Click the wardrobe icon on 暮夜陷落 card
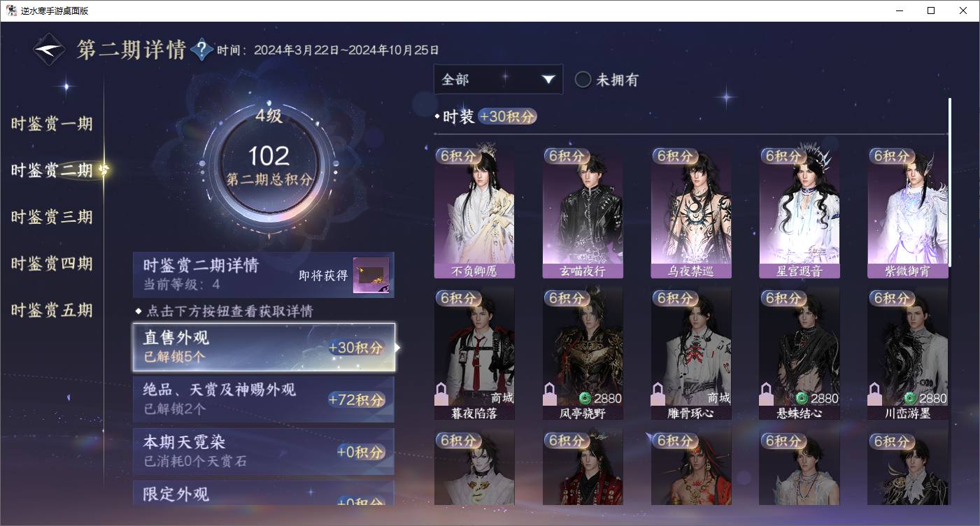Screen dimensions: 980x526 coord(441,395)
